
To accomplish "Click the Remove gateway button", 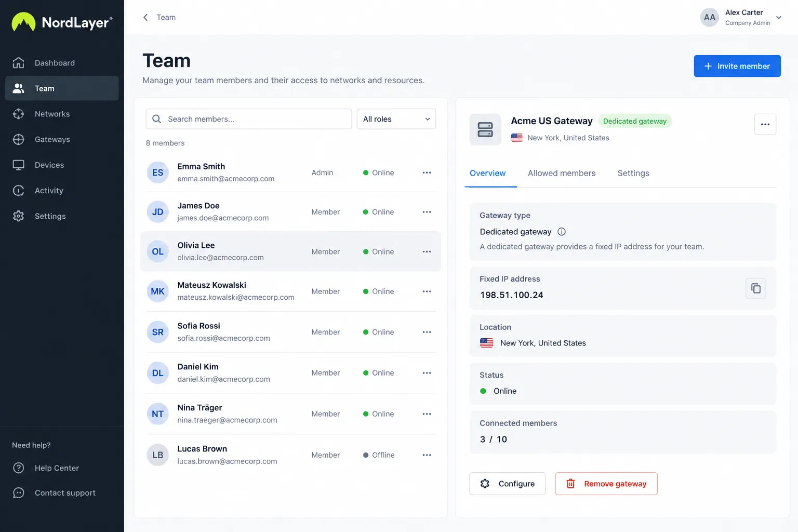I will [606, 484].
